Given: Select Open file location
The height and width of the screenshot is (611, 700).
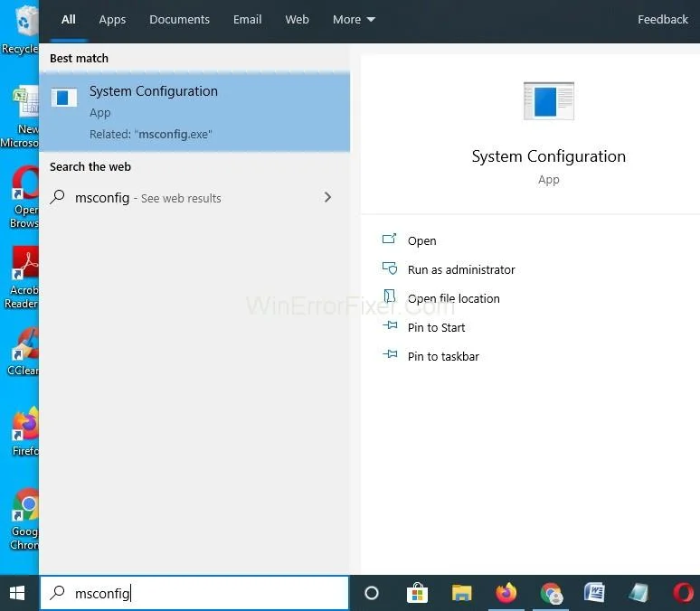Looking at the screenshot, I should [453, 298].
